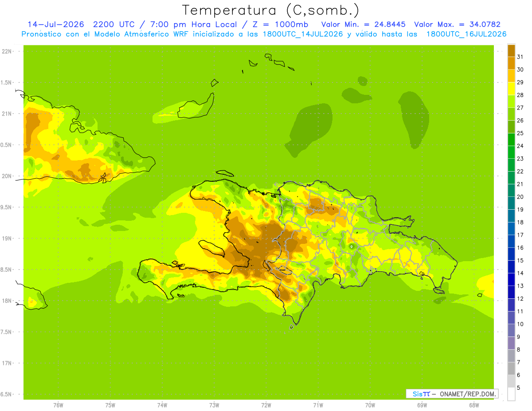Click the legend value "12"
Viewport: 532px width, 411px height.
520,298
